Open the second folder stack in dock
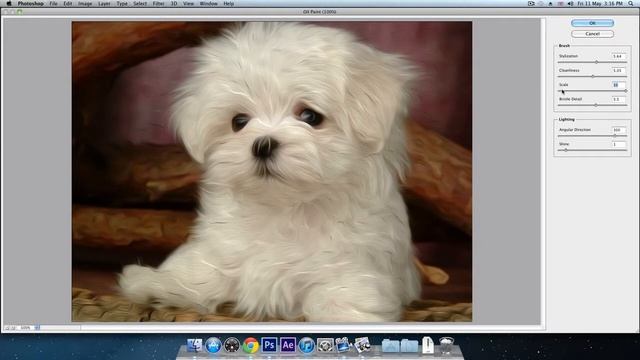 coord(409,345)
